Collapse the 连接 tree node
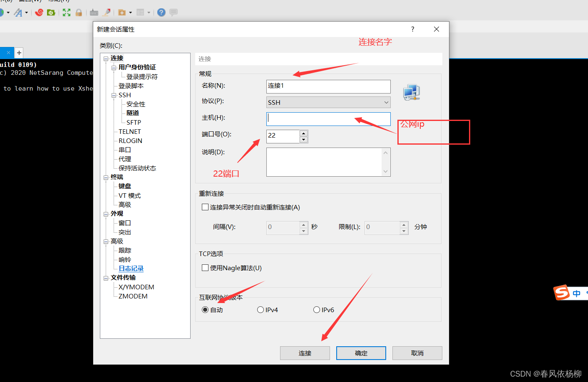The width and height of the screenshot is (588, 382). click(106, 59)
